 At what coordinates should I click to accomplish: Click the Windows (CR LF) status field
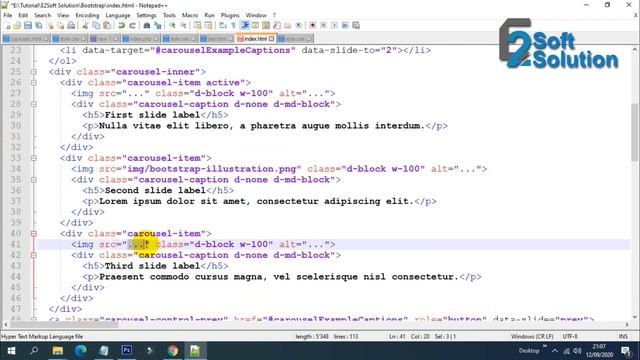point(532,336)
